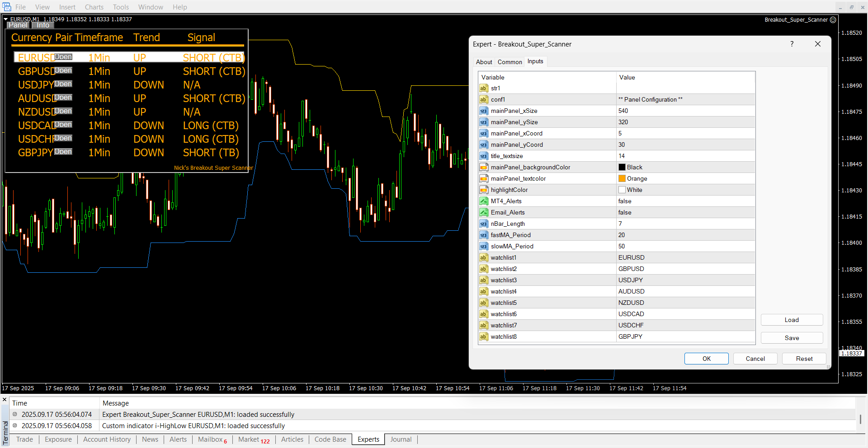Open the Journal tab in Terminal
868x448 pixels.
tap(401, 439)
